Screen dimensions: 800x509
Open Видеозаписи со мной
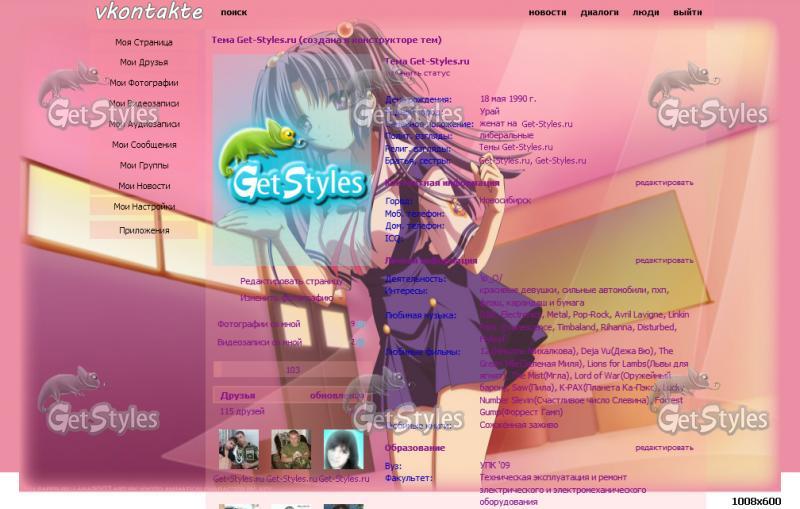click(x=259, y=342)
